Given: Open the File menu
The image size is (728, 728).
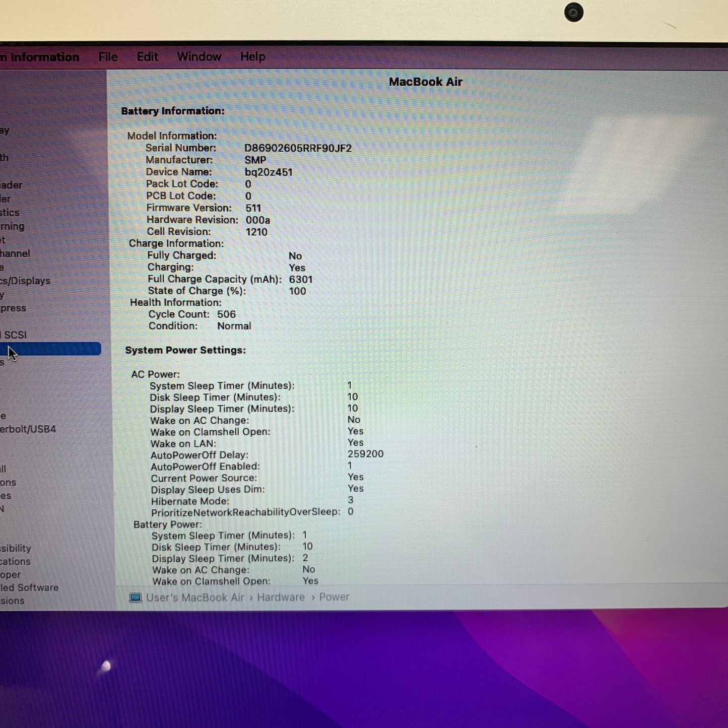Looking at the screenshot, I should coord(108,56).
